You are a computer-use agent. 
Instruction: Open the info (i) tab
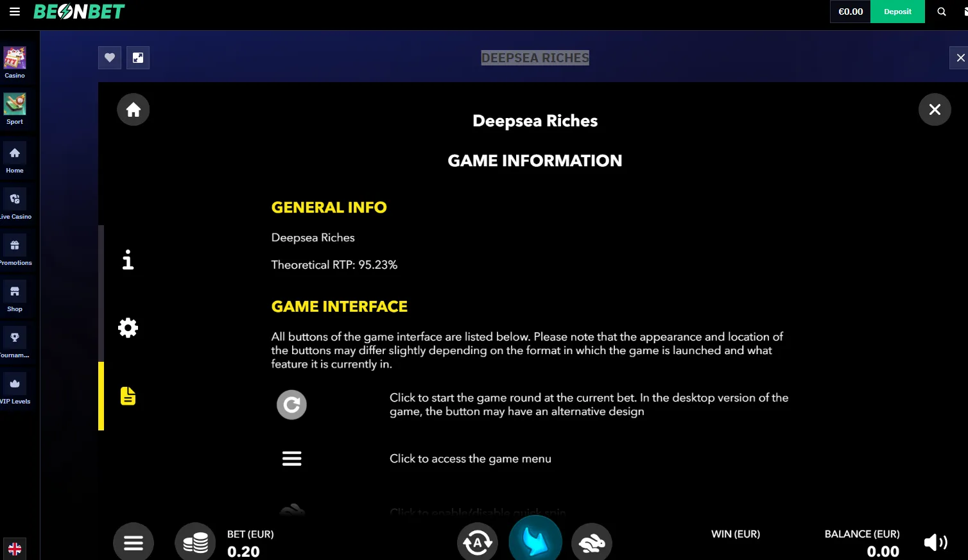pyautogui.click(x=128, y=260)
